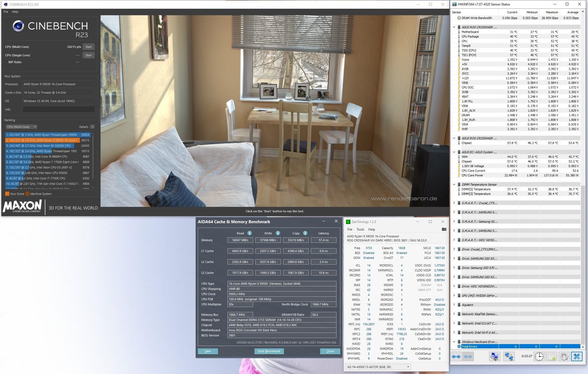Click Cinebench R23 sphere logo
This screenshot has width=588, height=374.
pyautogui.click(x=19, y=26)
